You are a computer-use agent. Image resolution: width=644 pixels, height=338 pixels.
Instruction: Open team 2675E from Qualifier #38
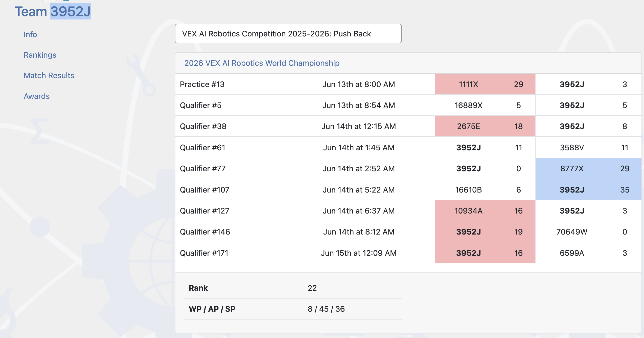click(468, 126)
